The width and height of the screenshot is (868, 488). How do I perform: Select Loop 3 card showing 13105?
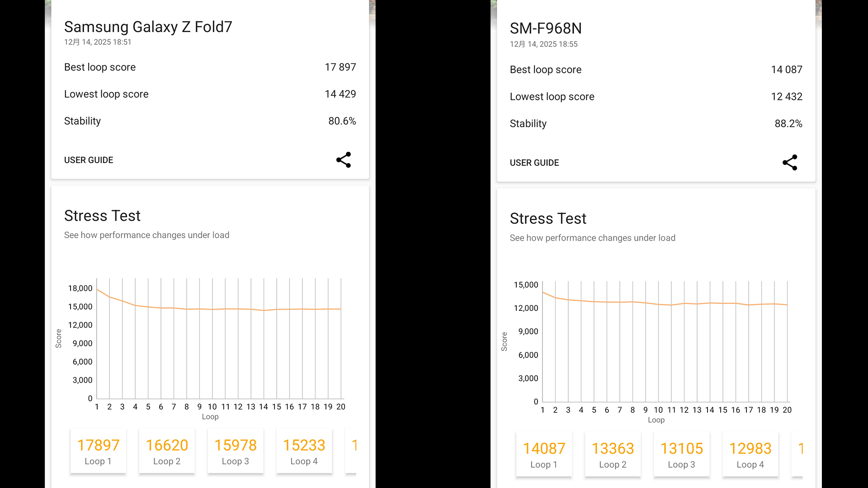point(682,454)
